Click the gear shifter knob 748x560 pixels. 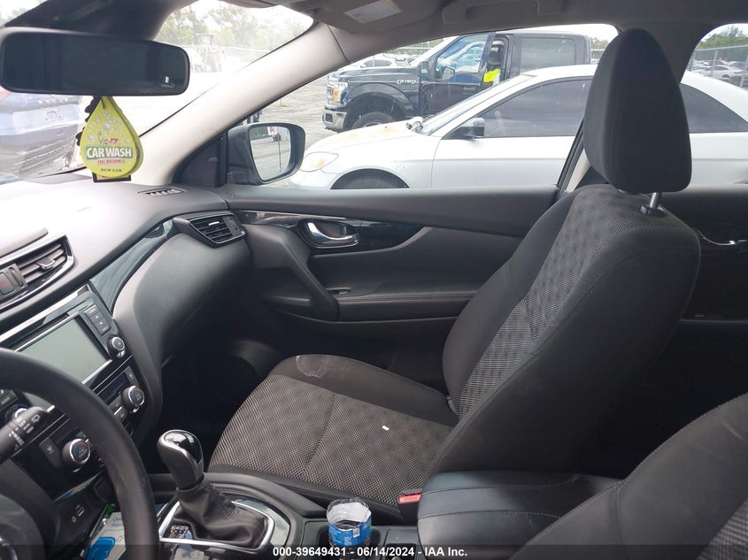(180, 452)
